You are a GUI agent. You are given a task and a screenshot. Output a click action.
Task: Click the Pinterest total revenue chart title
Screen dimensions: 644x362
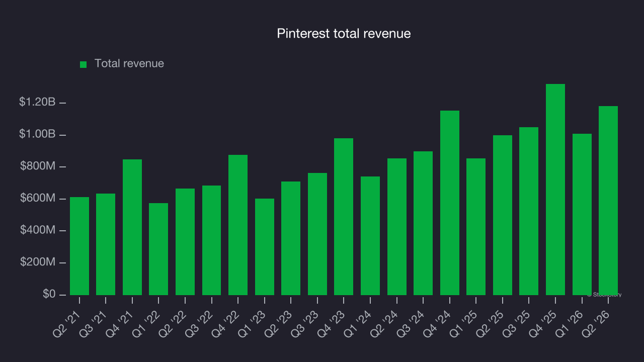(x=344, y=34)
